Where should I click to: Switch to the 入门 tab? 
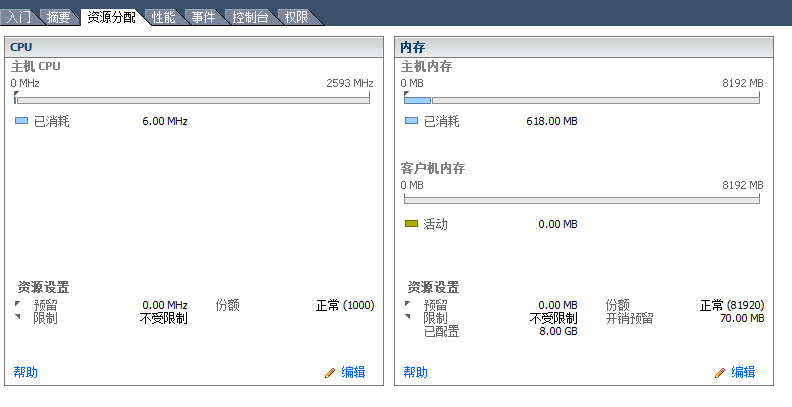point(19,17)
